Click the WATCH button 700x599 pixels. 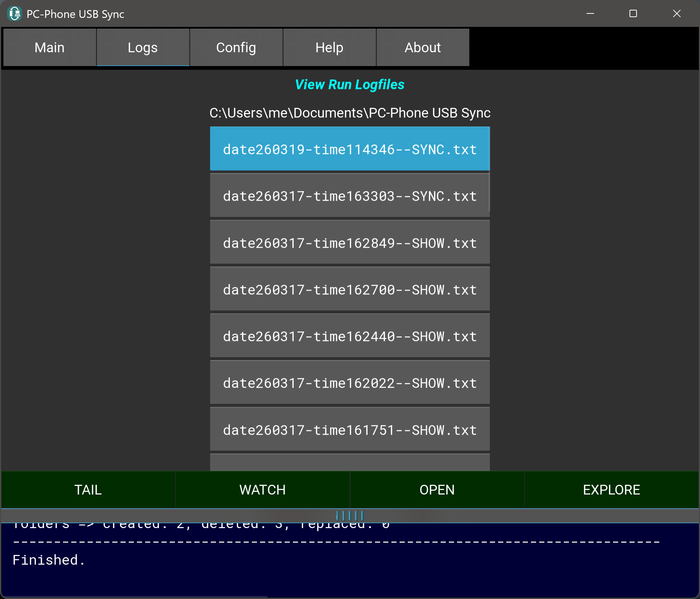click(x=262, y=490)
